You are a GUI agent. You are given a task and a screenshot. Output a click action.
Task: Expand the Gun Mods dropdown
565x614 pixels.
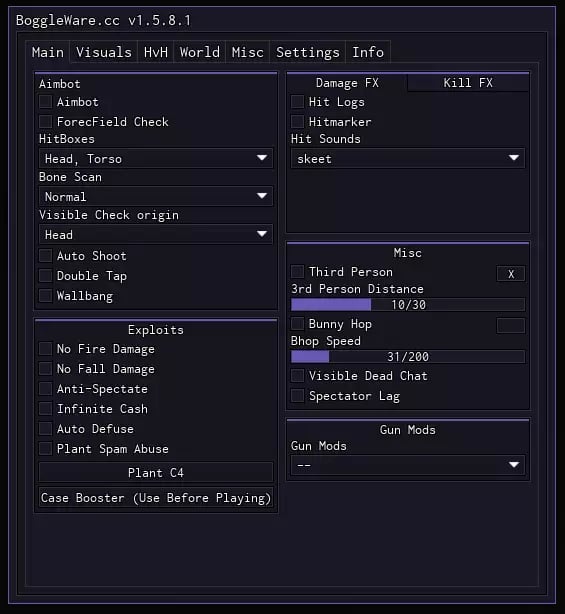point(408,465)
